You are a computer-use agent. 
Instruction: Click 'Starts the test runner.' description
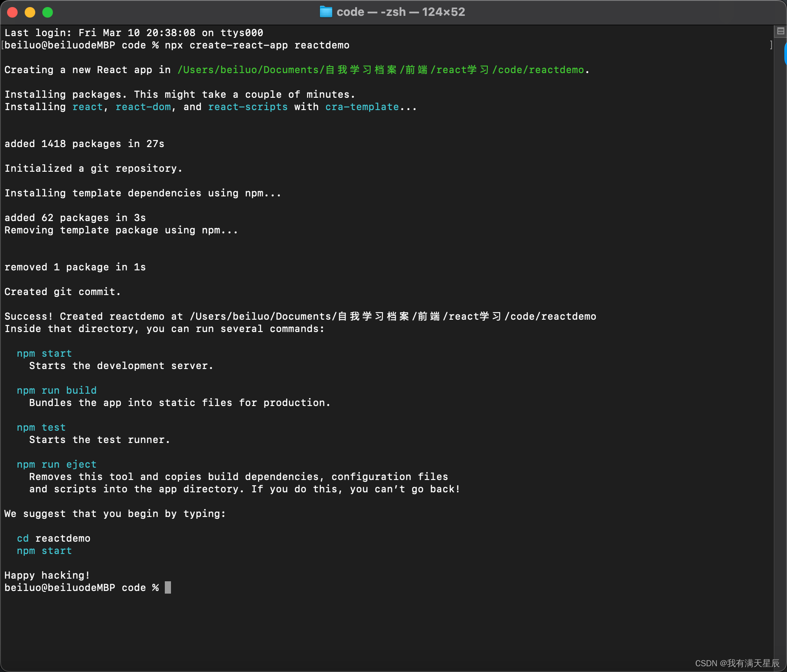coord(100,440)
